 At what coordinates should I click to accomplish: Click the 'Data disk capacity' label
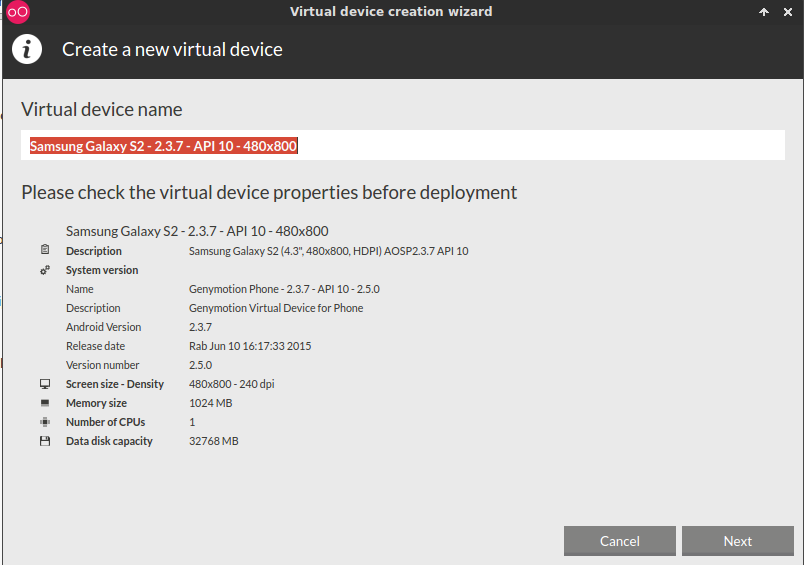(x=109, y=441)
